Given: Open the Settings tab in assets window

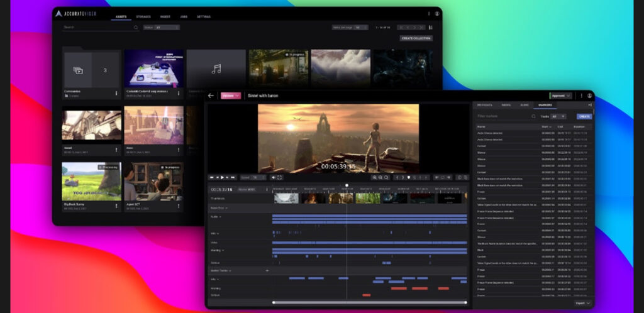Looking at the screenshot, I should [204, 17].
